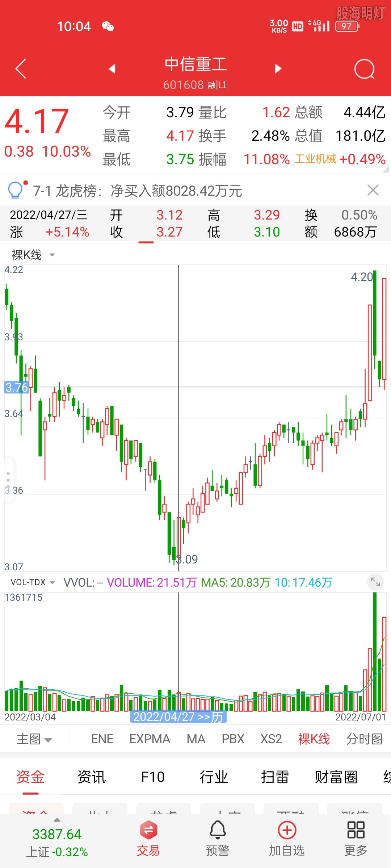Viewport: 391px width, 868px height.
Task: Tap the corner expand triangle under quote panel
Action: coord(386,170)
